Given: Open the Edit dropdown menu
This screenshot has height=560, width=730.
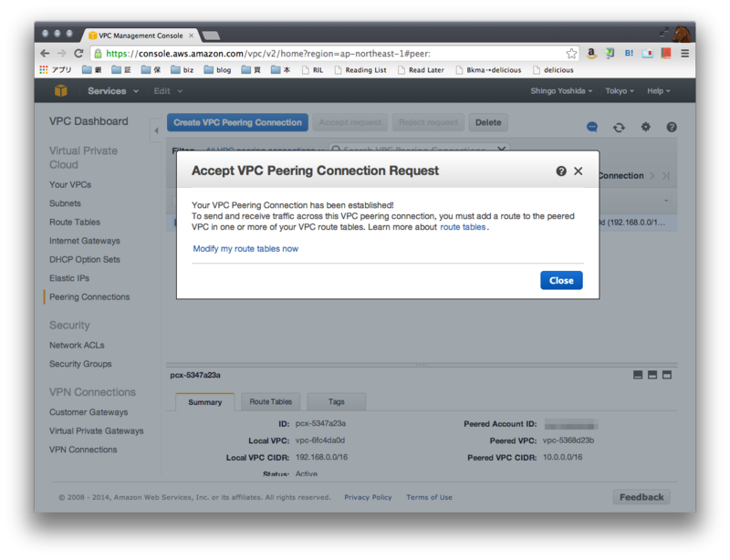Looking at the screenshot, I should pyautogui.click(x=168, y=91).
